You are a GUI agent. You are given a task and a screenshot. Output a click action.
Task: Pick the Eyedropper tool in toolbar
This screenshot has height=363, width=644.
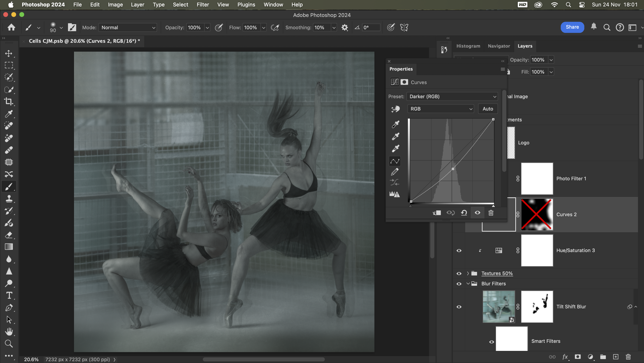click(9, 114)
